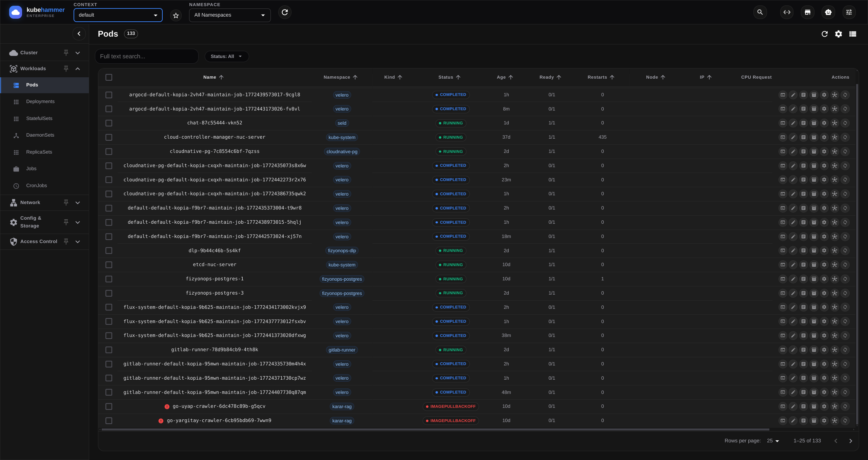Go to StatefulSets in the sidebar
Screen dimensions: 868x460
(45, 118)
